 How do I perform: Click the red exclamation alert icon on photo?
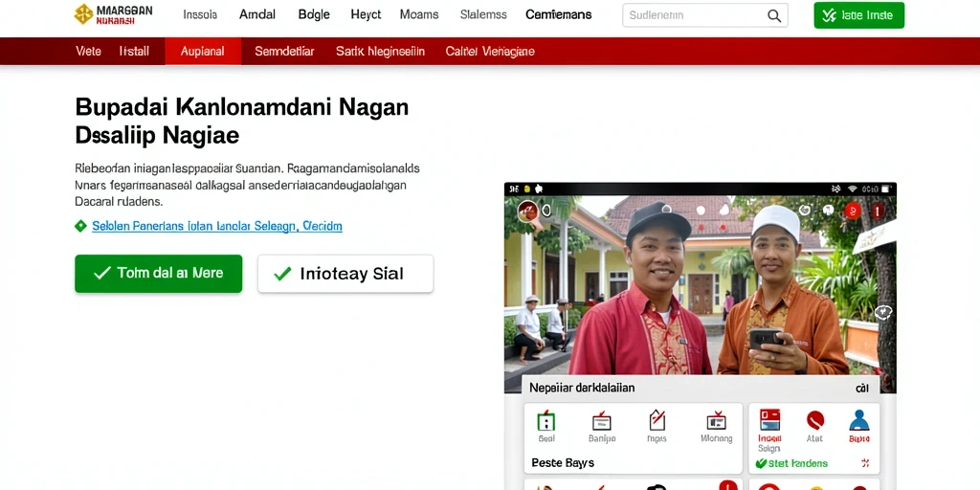click(877, 212)
